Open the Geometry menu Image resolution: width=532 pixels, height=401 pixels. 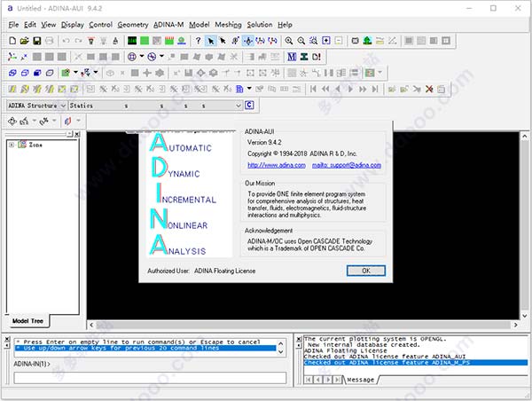pos(133,25)
